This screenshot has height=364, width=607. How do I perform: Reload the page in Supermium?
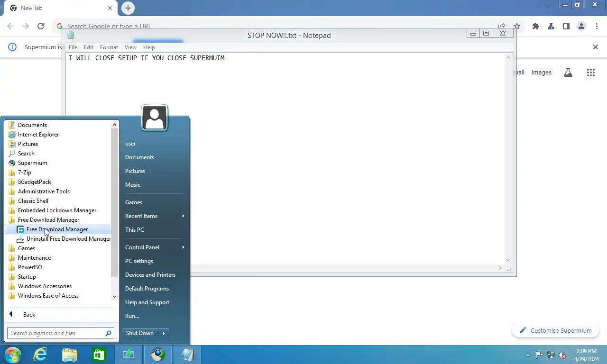[41, 27]
